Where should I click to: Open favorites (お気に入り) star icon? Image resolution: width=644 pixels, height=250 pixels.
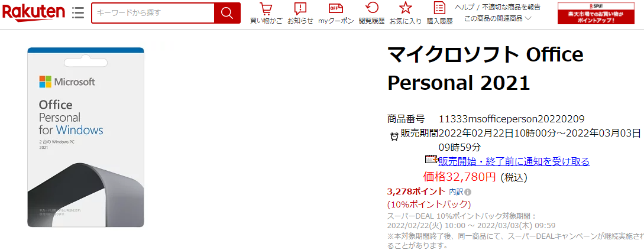pos(405,13)
